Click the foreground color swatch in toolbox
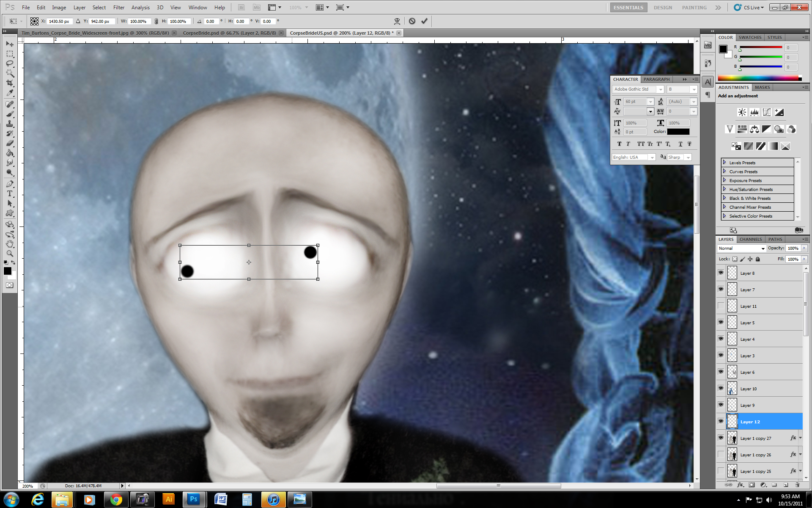This screenshot has height=508, width=812. click(x=8, y=271)
